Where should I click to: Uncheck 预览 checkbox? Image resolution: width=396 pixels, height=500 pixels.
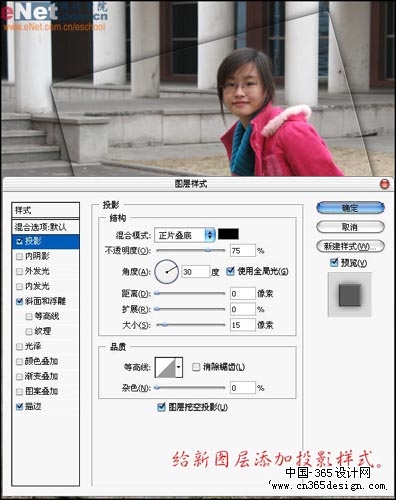click(334, 263)
